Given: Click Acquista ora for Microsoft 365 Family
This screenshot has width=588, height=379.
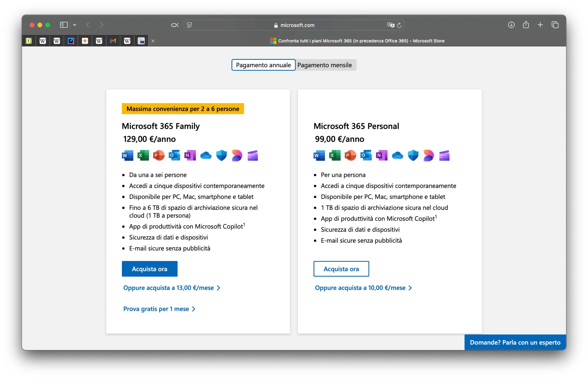Looking at the screenshot, I should pos(149,269).
